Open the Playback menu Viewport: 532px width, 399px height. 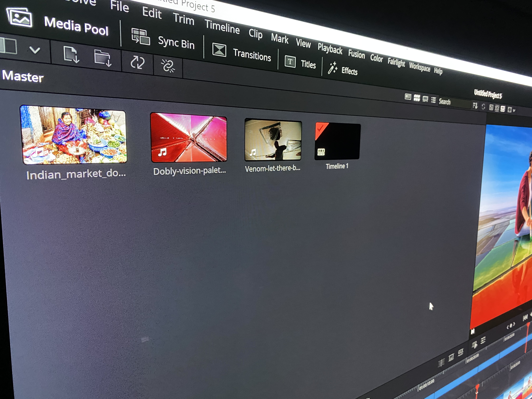coord(330,49)
